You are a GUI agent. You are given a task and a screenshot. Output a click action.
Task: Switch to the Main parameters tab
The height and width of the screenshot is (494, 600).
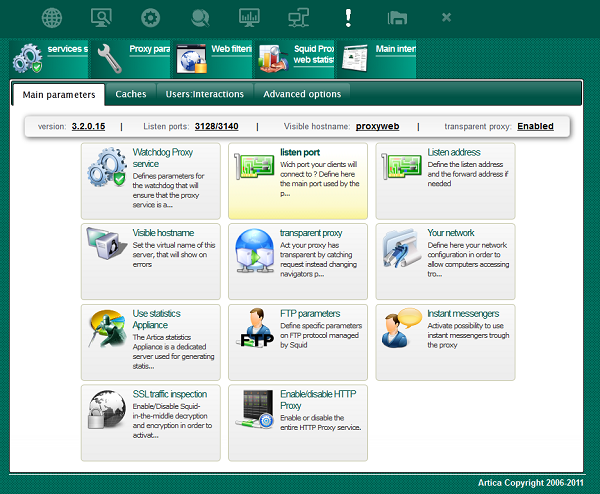(59, 95)
